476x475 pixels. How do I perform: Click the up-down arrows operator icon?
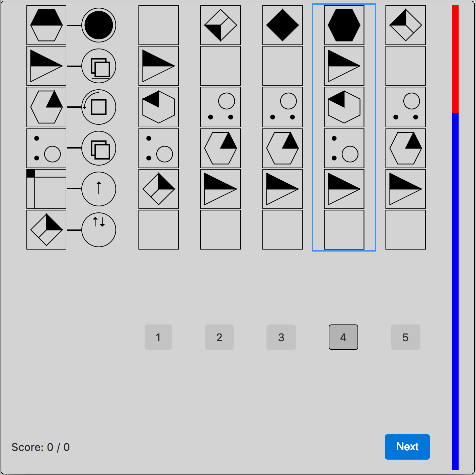tap(99, 230)
